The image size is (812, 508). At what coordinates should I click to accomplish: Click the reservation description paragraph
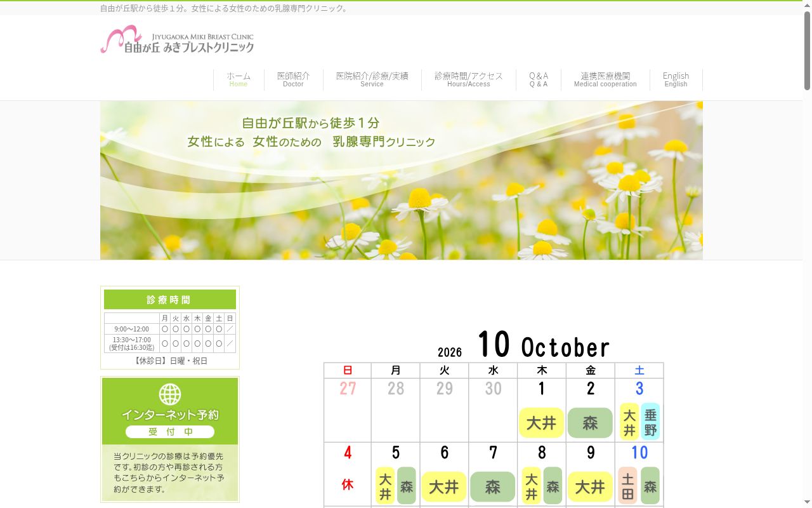(169, 472)
